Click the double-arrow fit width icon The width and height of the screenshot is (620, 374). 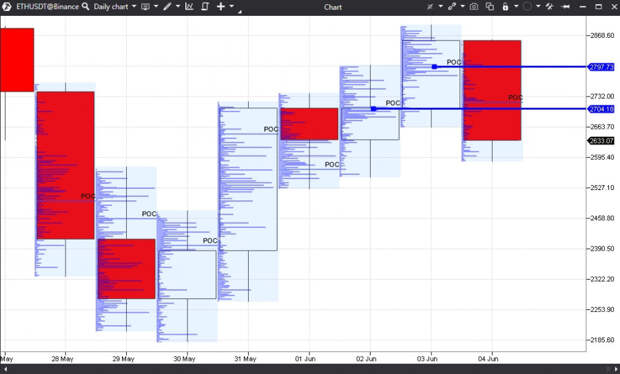tap(566, 7)
